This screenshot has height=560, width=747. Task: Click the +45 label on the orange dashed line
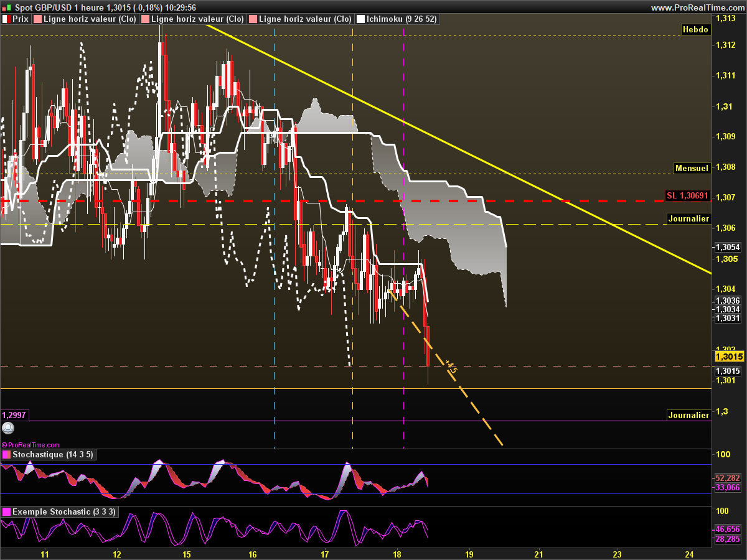451,367
